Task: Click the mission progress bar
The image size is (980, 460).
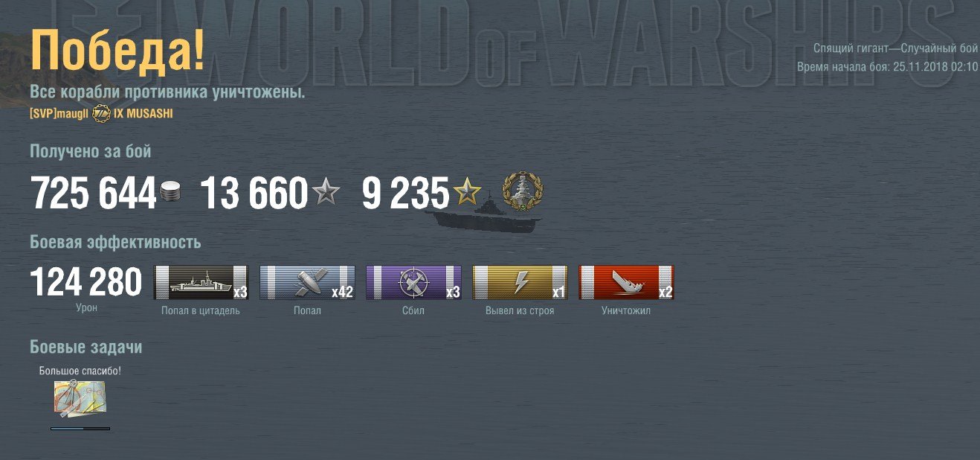Action: tap(80, 429)
